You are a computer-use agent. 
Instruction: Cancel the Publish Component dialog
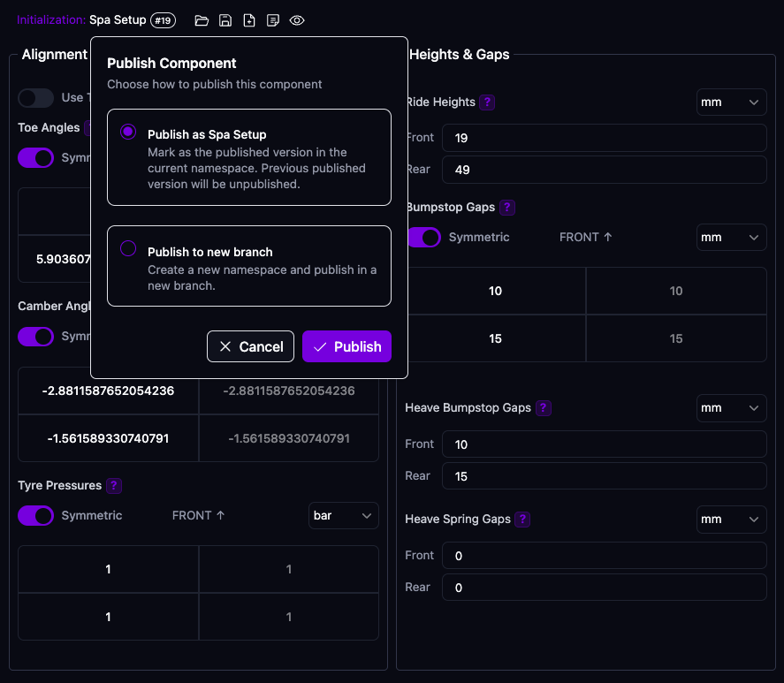[251, 346]
